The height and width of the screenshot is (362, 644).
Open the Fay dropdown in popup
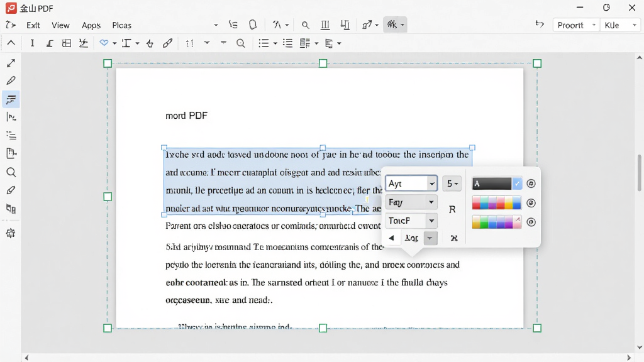[x=411, y=202]
